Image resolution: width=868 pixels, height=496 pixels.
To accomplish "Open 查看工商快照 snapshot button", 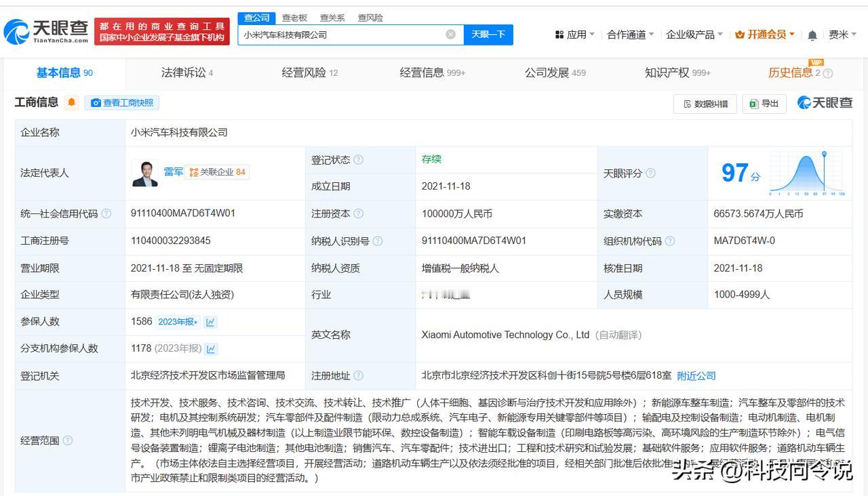I will (x=122, y=103).
